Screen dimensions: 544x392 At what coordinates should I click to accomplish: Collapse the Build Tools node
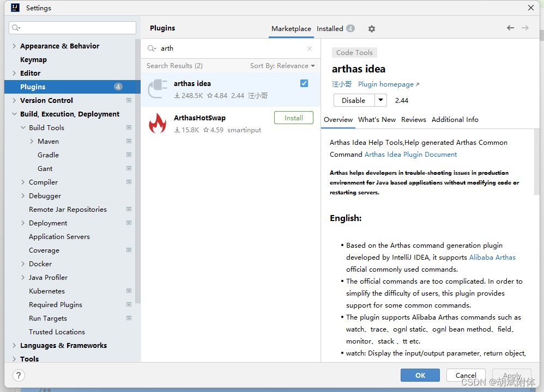tap(23, 127)
